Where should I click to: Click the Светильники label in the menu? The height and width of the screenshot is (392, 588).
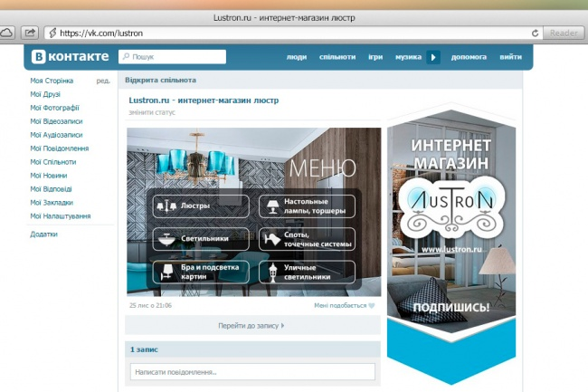(x=204, y=238)
